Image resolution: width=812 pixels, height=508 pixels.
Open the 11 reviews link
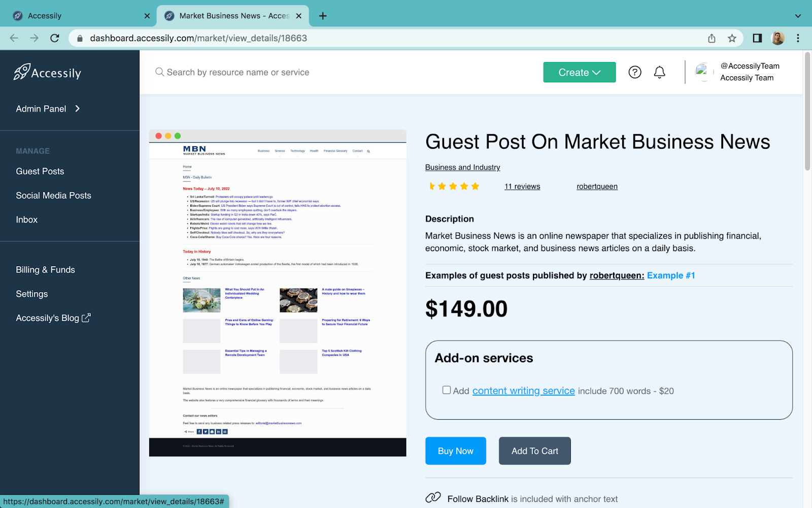click(x=522, y=186)
